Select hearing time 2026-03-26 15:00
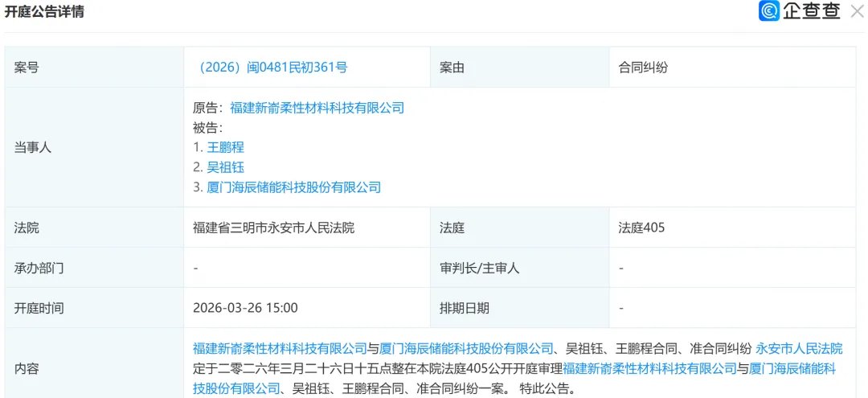 pos(245,308)
